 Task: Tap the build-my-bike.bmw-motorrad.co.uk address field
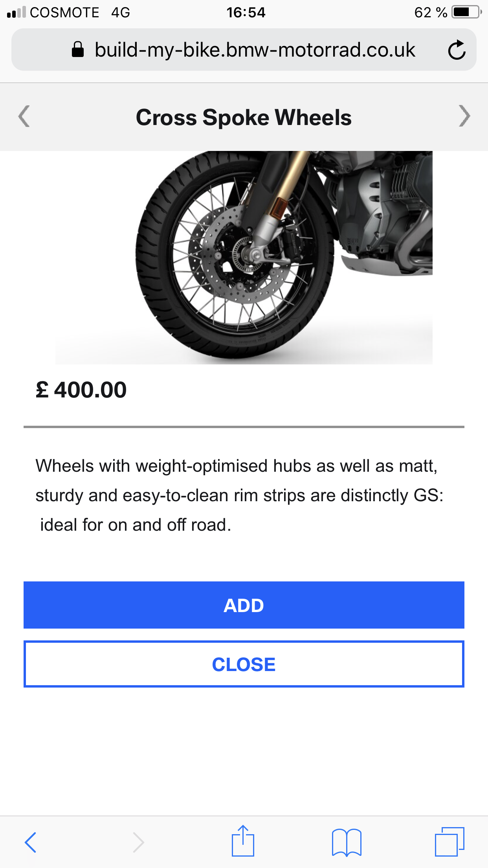tap(255, 50)
